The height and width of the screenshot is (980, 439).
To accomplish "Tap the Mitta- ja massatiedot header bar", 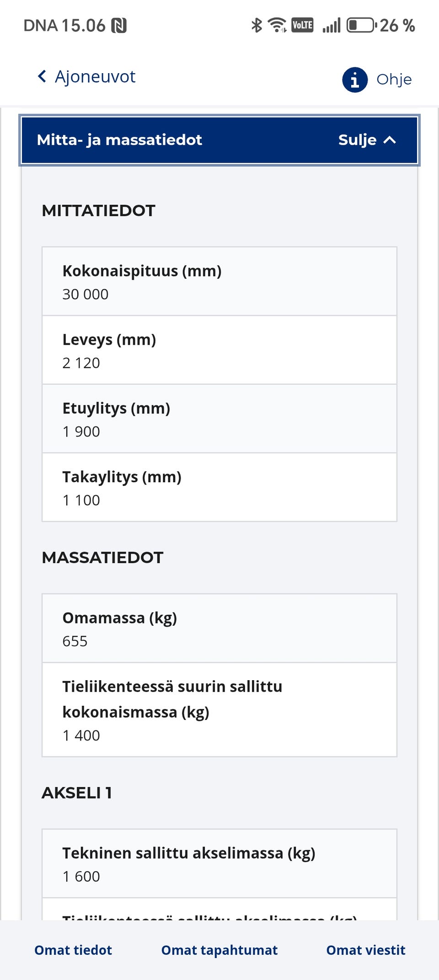I will pos(219,140).
